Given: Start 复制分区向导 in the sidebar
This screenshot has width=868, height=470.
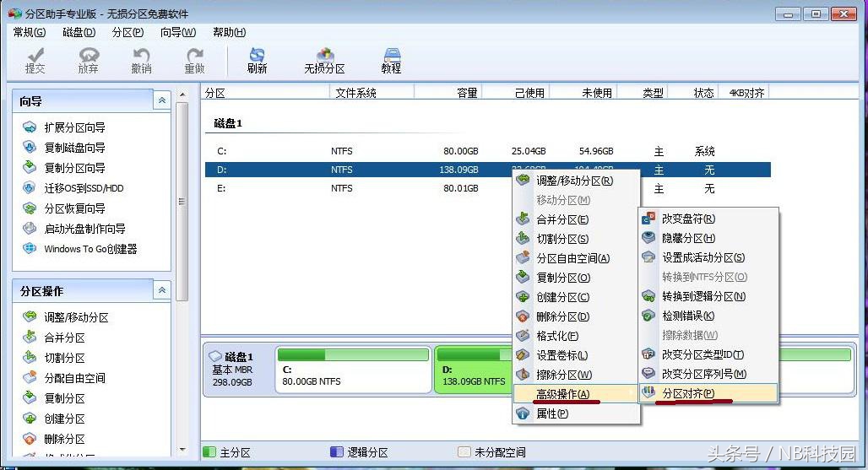Looking at the screenshot, I should [64, 168].
